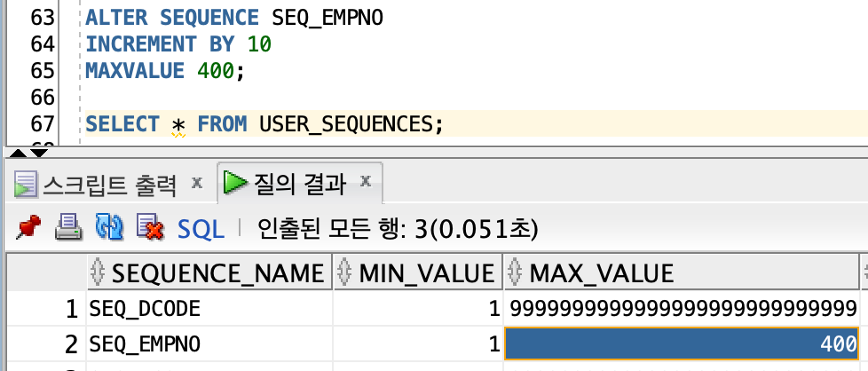Viewport: 868px width, 371px height.
Task: Click the print icon in results toolbar
Action: [x=68, y=227]
